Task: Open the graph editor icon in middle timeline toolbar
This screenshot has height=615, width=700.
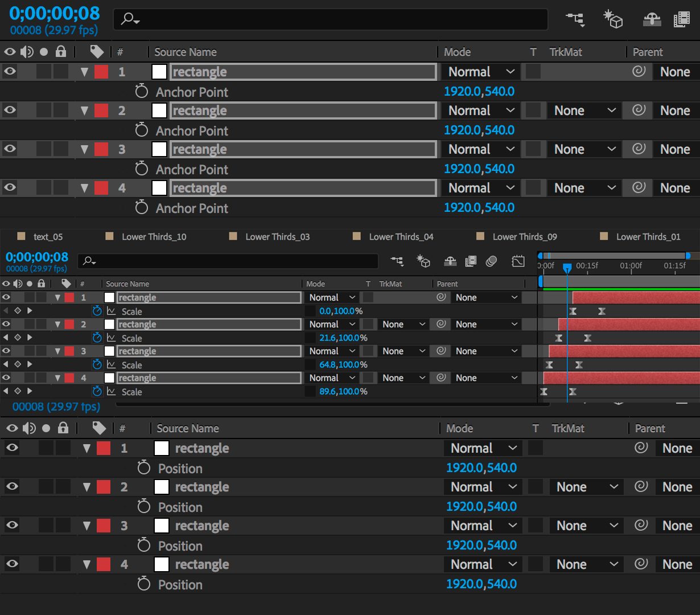Action: [518, 261]
